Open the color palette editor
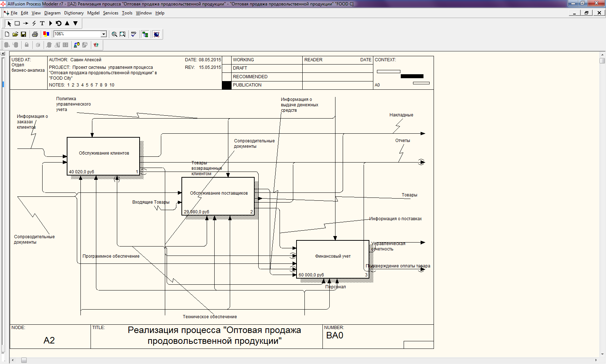Viewport: 606px width, 364px height. tap(46, 34)
